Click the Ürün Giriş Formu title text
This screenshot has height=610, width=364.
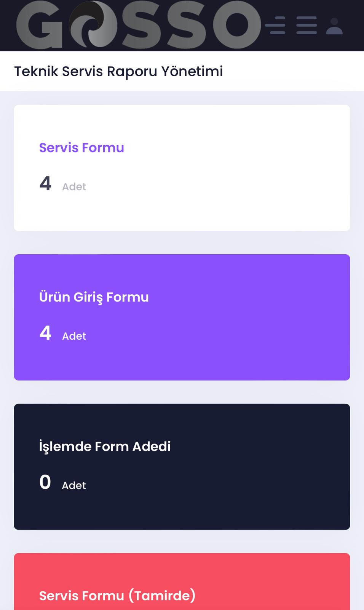tap(94, 297)
